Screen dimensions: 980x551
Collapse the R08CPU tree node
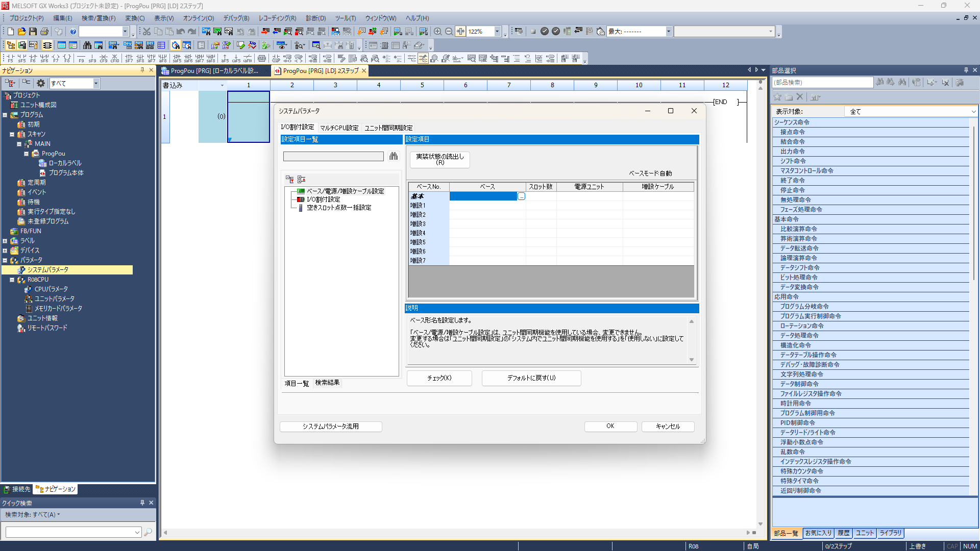12,280
